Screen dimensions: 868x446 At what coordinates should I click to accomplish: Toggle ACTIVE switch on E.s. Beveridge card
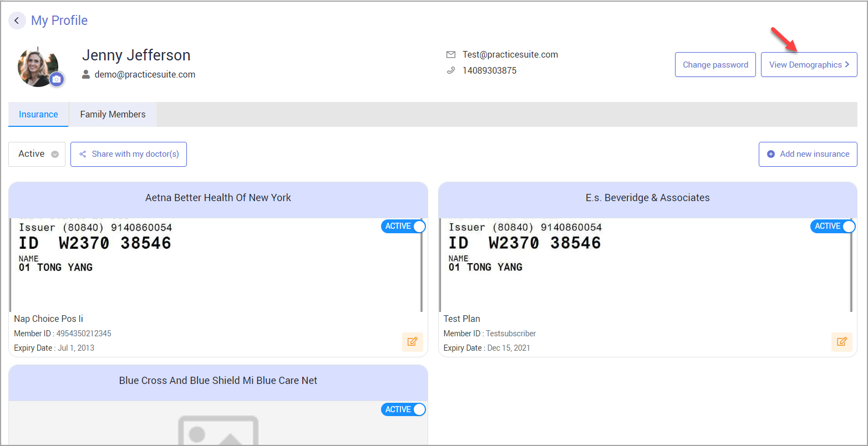point(833,227)
